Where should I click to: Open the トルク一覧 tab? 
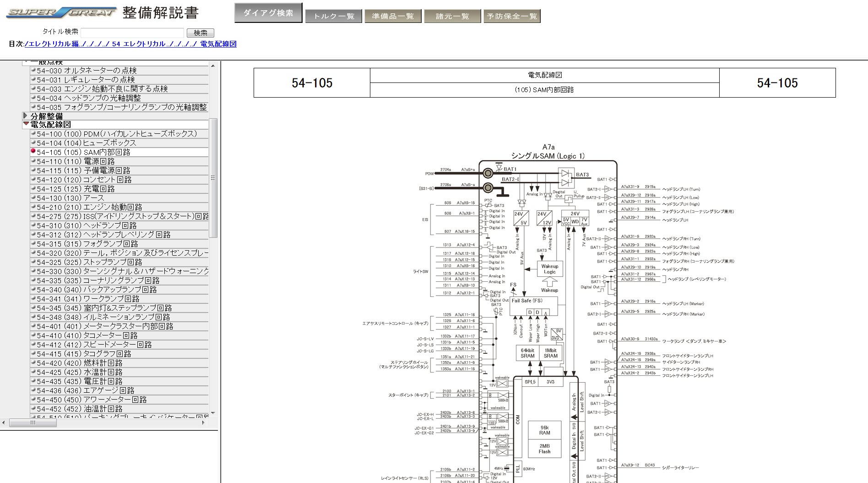(333, 16)
